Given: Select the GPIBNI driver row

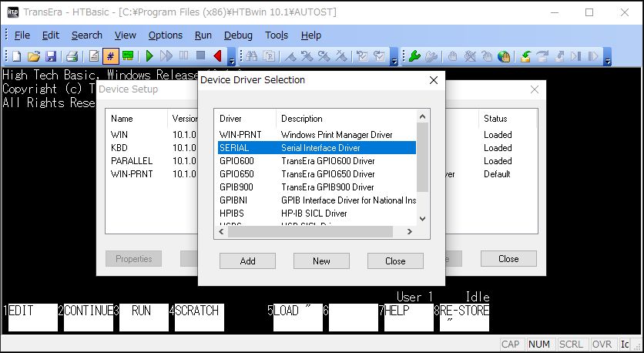Looking at the screenshot, I should [317, 200].
